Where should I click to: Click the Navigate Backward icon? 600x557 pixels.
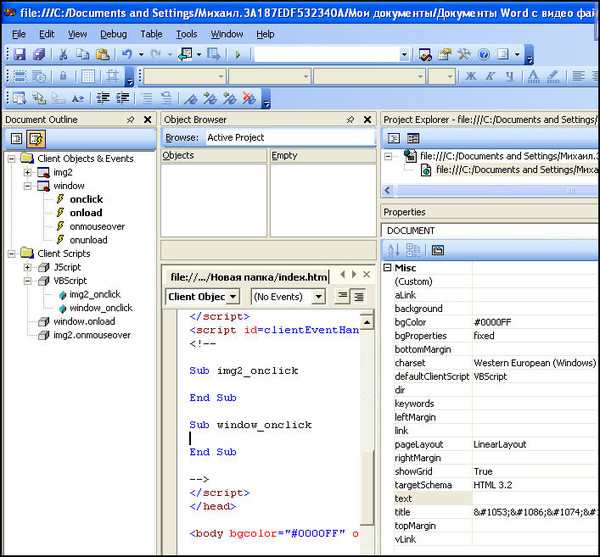(x=186, y=54)
